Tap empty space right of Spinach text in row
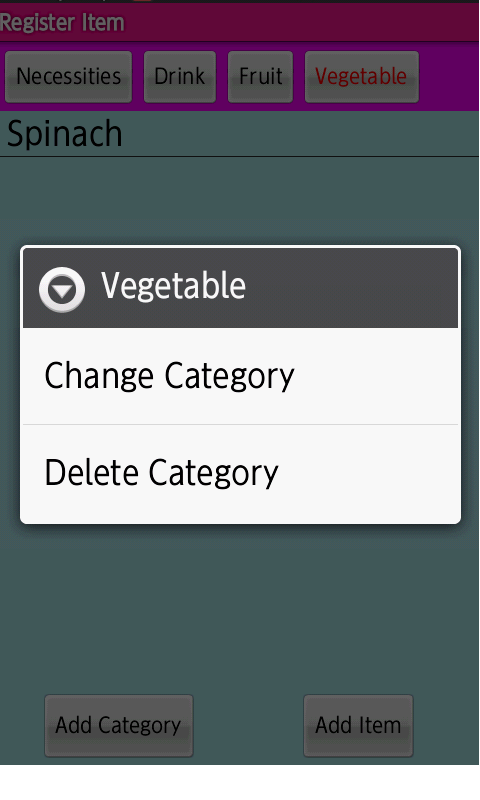Viewport: 480px width, 800px height. 301,134
